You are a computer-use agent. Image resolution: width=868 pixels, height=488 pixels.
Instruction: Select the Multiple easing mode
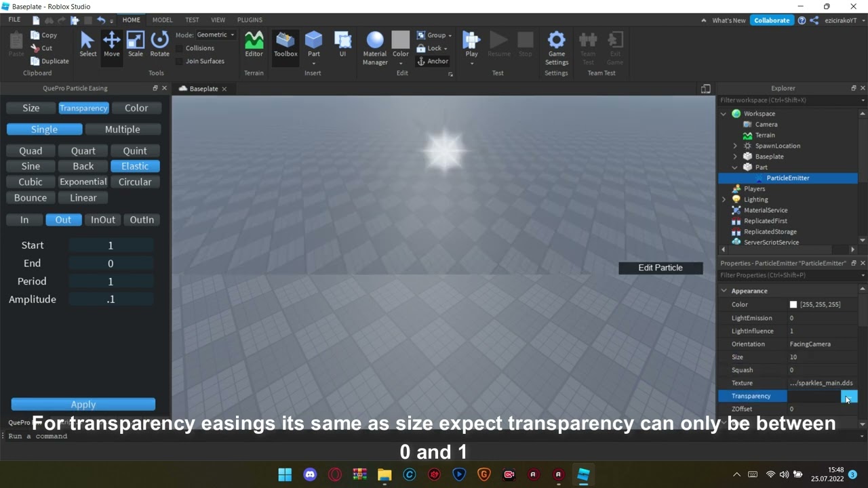(123, 129)
